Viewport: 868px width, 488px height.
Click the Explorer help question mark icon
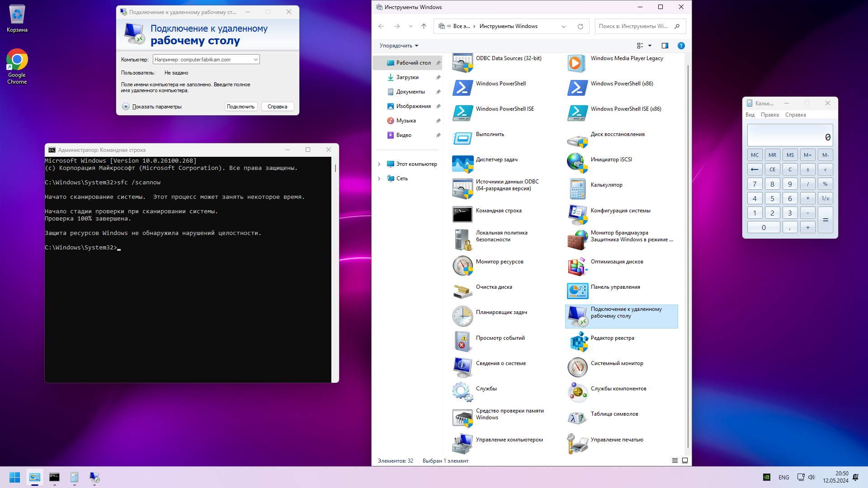[681, 46]
